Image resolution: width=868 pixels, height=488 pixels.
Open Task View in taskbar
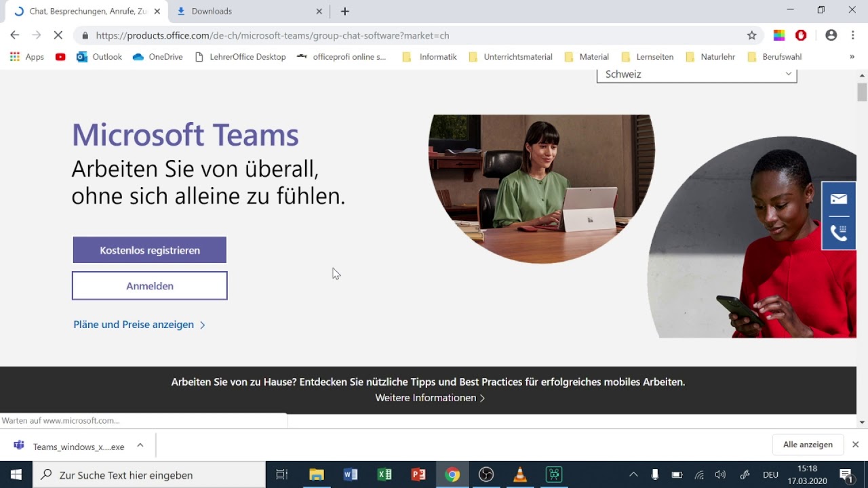click(x=282, y=474)
